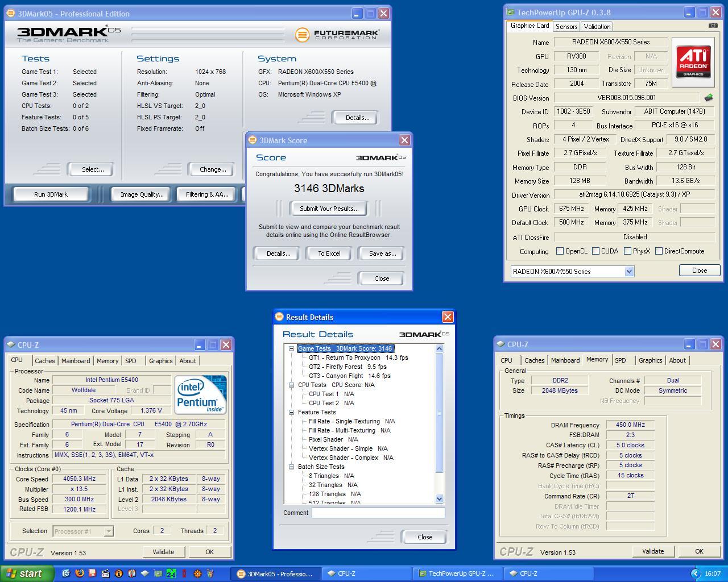Click the orange gear quick launch icon
The height and width of the screenshot is (582, 728).
point(197,573)
